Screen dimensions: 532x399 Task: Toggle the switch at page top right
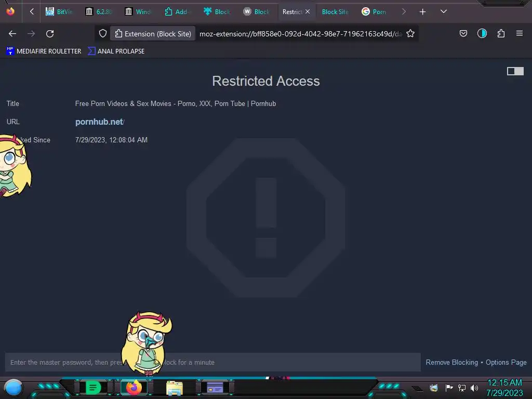point(515,71)
